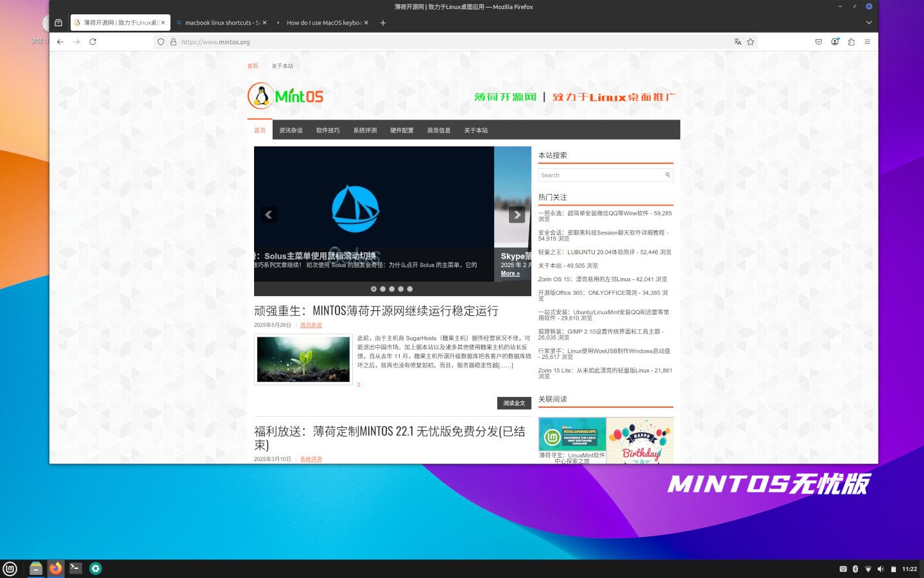
Task: Bookmark this page with the star
Action: [750, 42]
